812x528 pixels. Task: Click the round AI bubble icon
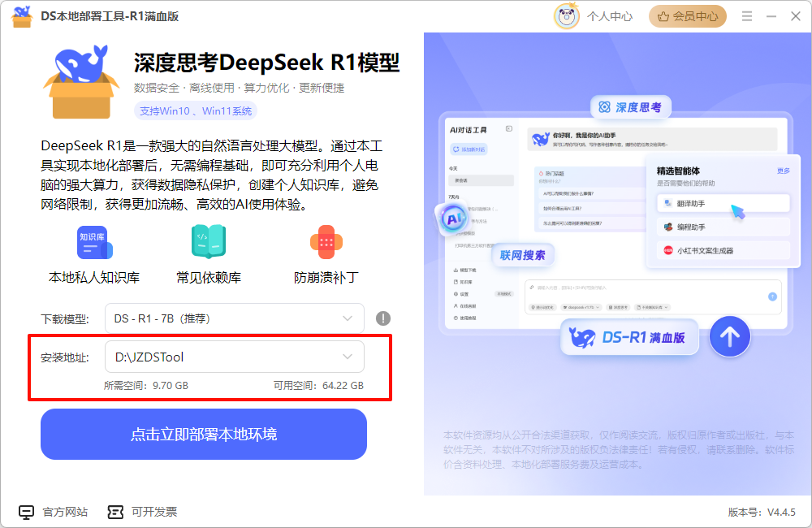pos(453,219)
